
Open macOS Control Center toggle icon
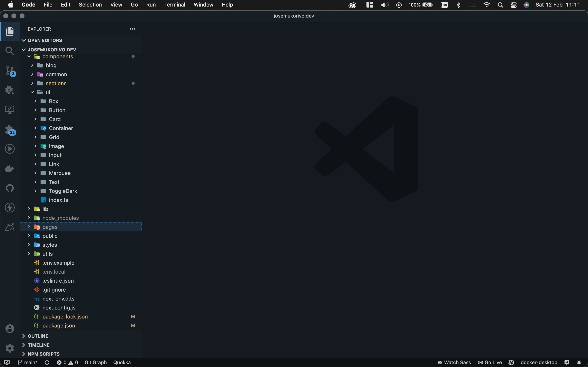click(x=513, y=5)
